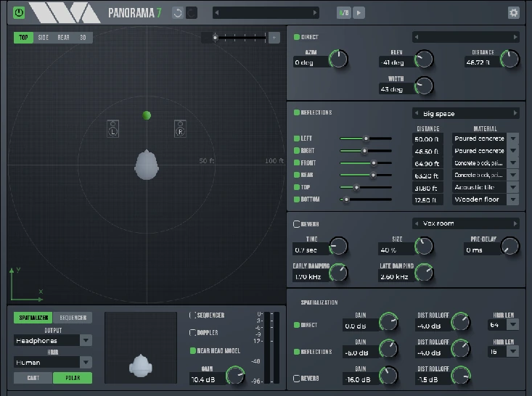This screenshot has width=532, height=396.
Task: Click the Azim knob
Action: [x=338, y=59]
